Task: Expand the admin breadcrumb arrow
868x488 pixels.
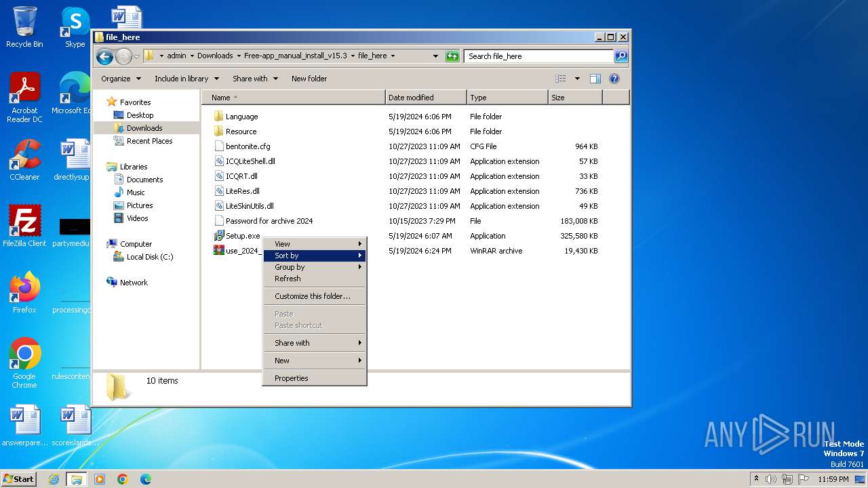Action: pyautogui.click(x=191, y=56)
